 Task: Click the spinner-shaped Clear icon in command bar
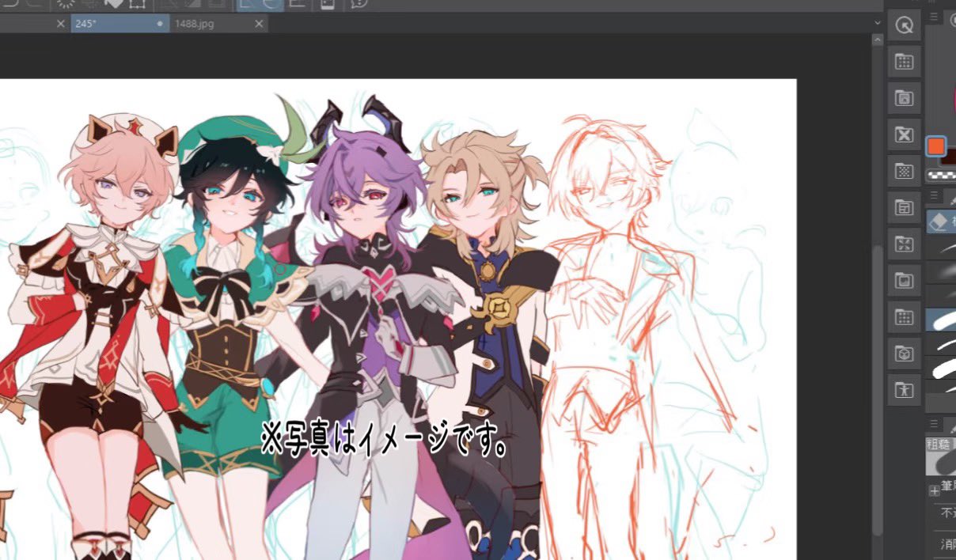click(65, 3)
